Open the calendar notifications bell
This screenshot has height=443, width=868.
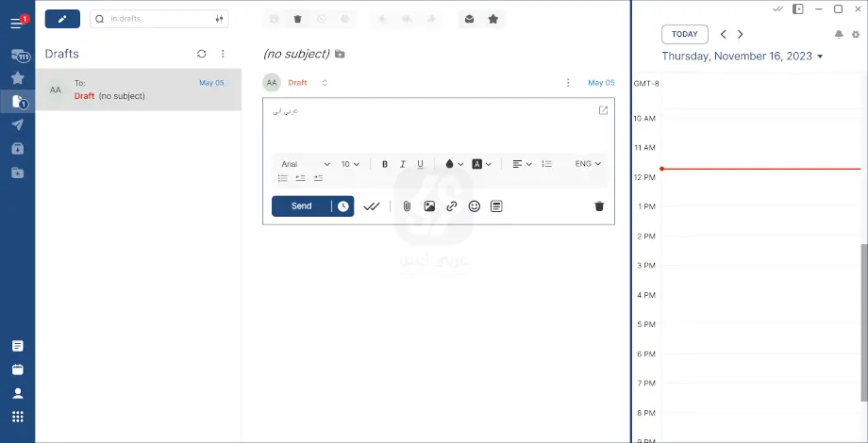(x=839, y=34)
